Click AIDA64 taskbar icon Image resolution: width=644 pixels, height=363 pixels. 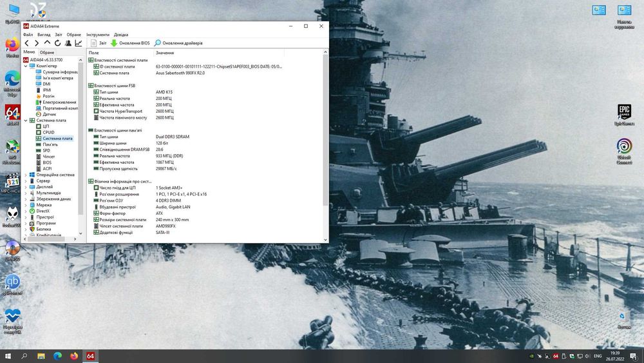(90, 356)
